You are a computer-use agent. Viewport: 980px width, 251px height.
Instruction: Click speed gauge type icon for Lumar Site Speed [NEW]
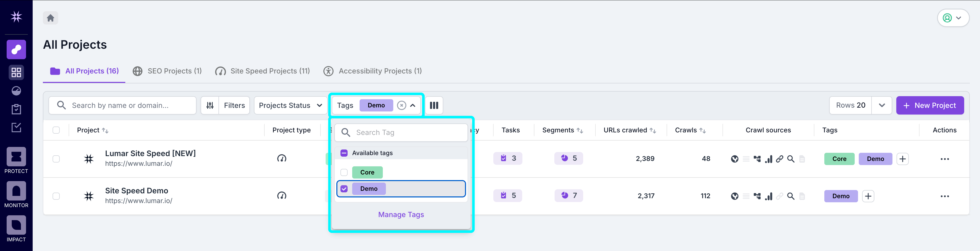[x=281, y=159]
